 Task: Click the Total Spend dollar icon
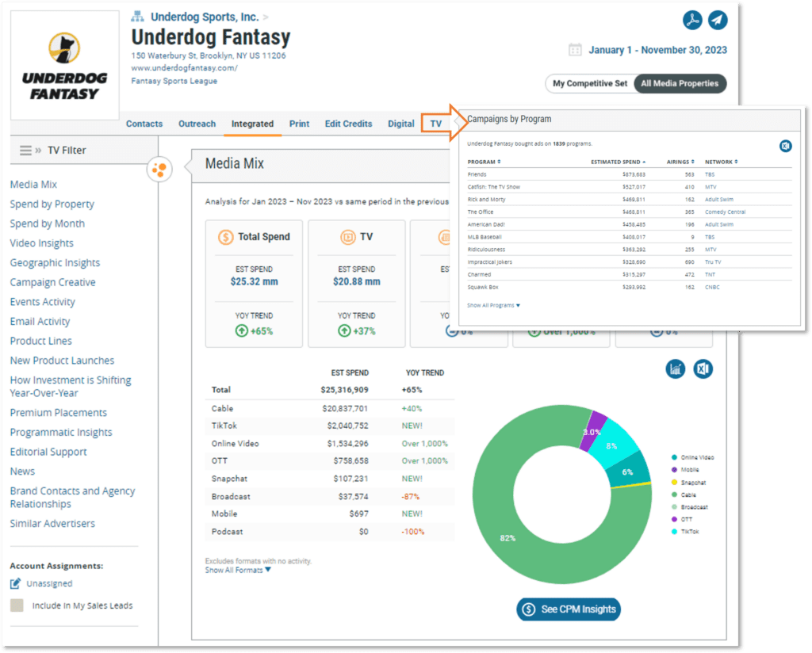tap(225, 237)
